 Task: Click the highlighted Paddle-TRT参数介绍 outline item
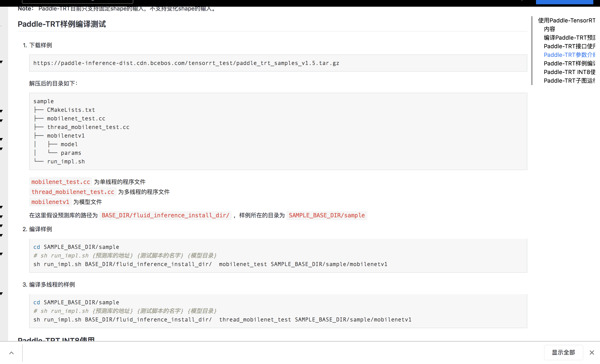(x=569, y=55)
